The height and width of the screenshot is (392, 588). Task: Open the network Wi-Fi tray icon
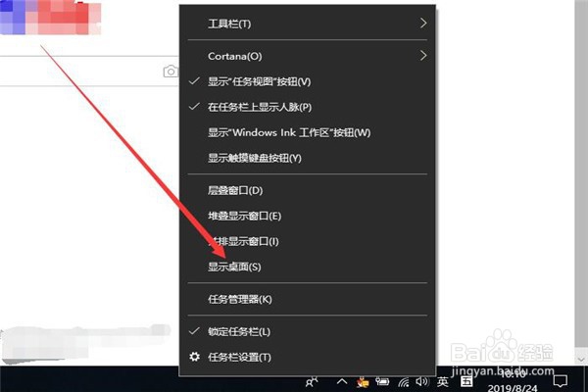pyautogui.click(x=404, y=382)
